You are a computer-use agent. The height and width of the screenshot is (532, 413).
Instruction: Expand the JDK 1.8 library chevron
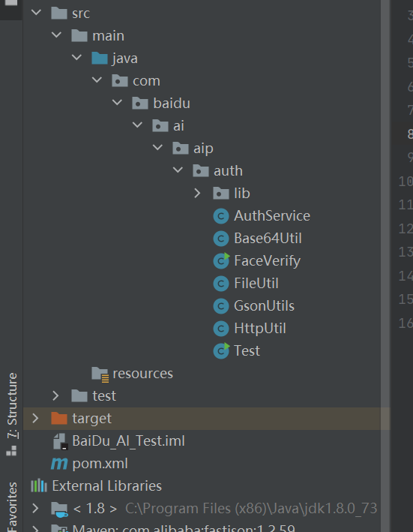(35, 508)
